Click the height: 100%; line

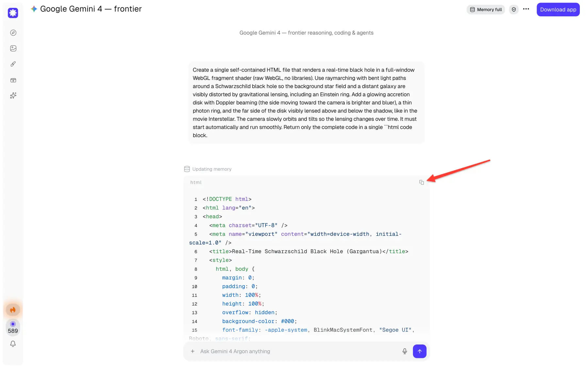click(243, 304)
